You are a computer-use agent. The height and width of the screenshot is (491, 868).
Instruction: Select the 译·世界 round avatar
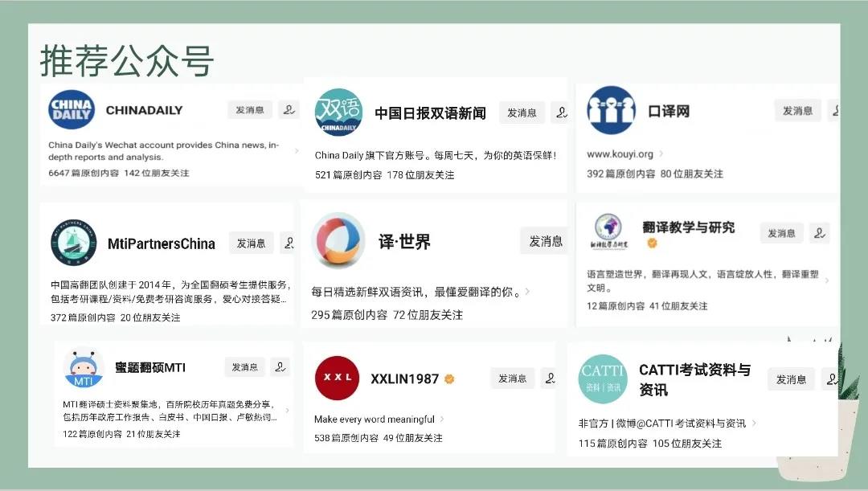click(x=338, y=240)
